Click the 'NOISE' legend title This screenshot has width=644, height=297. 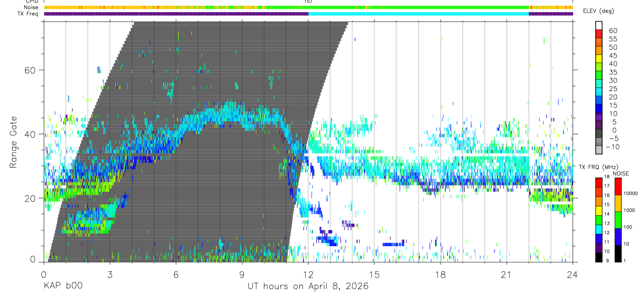(620, 173)
